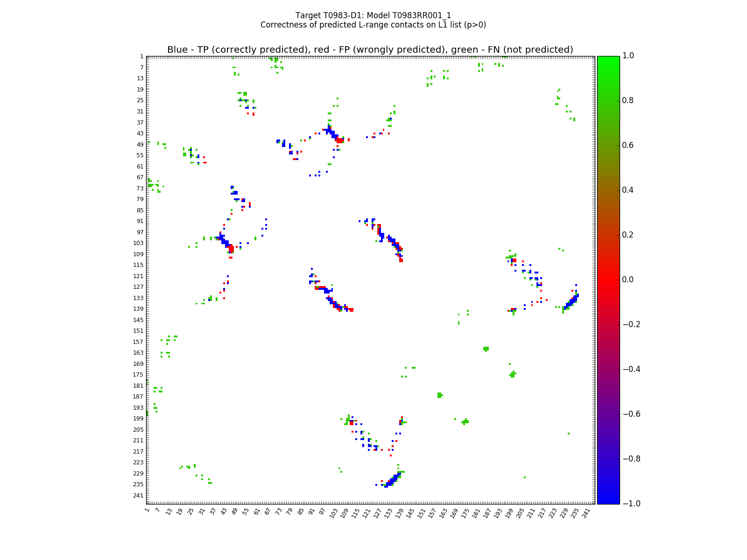Click the subtitle "Correctness of predicted L-range contacts"

tap(373, 25)
